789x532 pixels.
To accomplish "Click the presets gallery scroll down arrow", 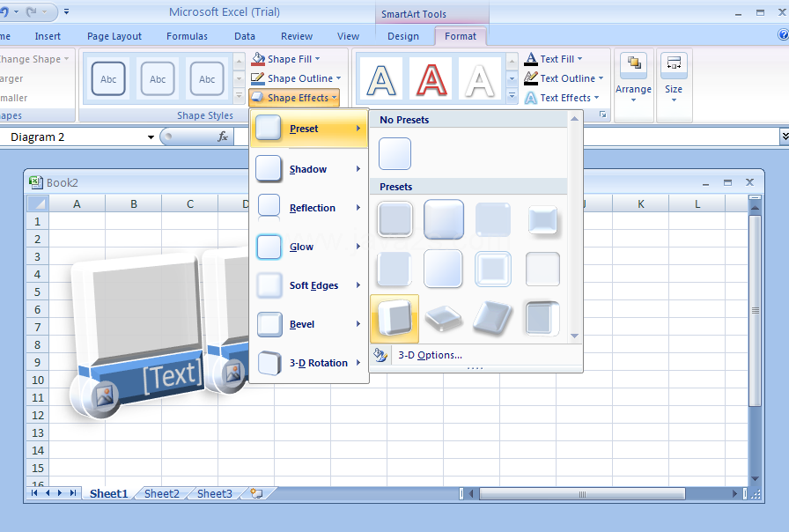I will click(575, 336).
